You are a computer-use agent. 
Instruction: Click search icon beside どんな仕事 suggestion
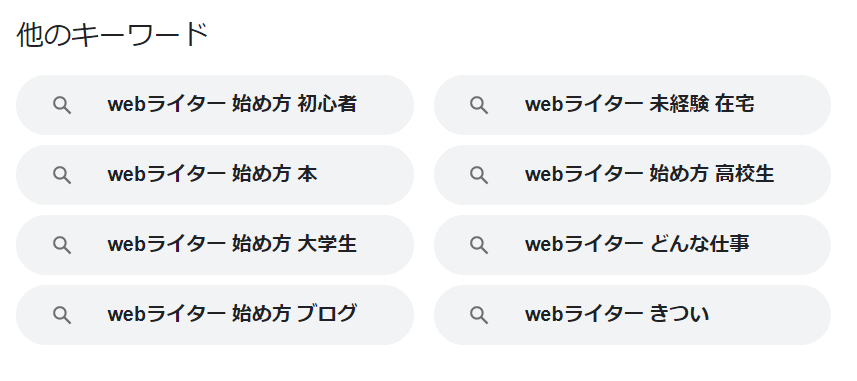[x=479, y=245]
